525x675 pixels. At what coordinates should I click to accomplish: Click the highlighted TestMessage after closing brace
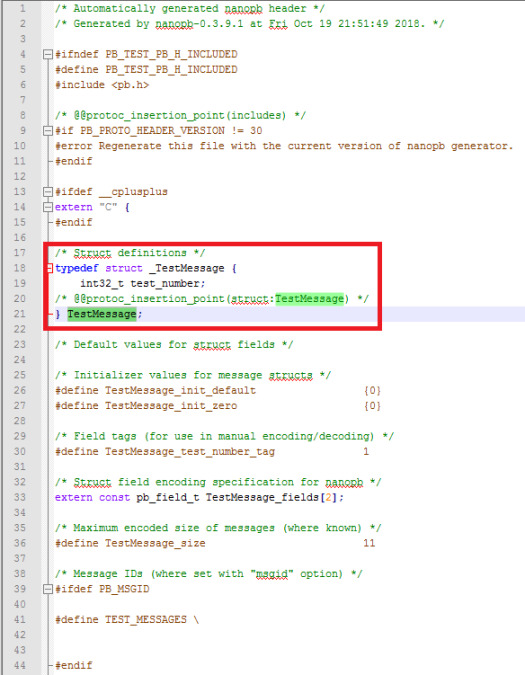102,314
